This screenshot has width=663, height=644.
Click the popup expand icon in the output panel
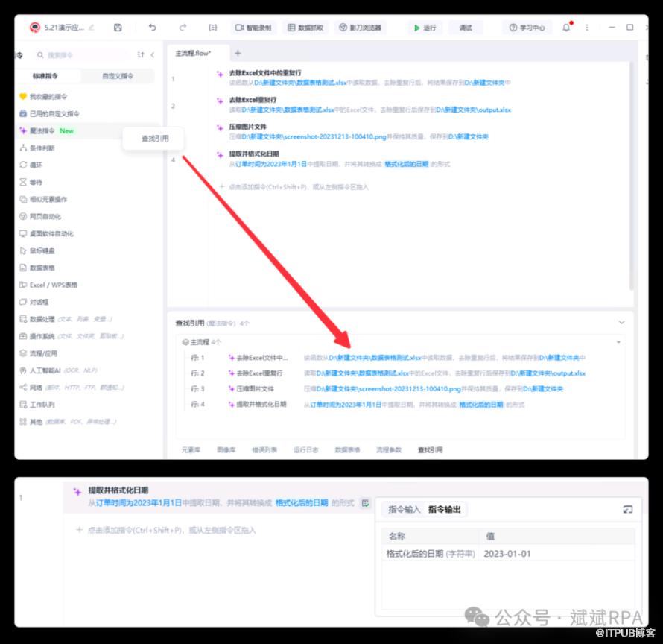(628, 509)
